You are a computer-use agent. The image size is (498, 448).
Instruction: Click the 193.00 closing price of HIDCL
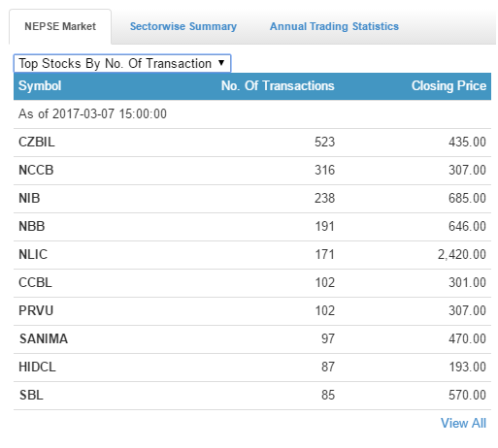(x=467, y=367)
